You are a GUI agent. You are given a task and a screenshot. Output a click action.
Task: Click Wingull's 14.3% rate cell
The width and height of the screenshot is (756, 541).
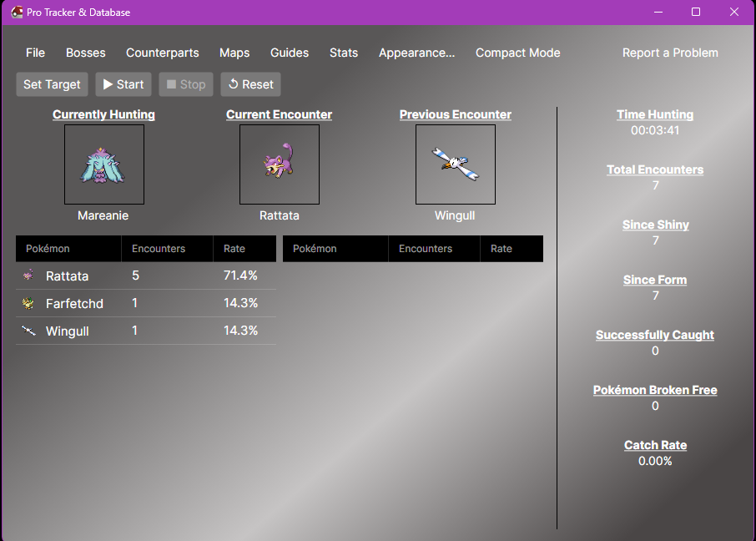(x=240, y=331)
